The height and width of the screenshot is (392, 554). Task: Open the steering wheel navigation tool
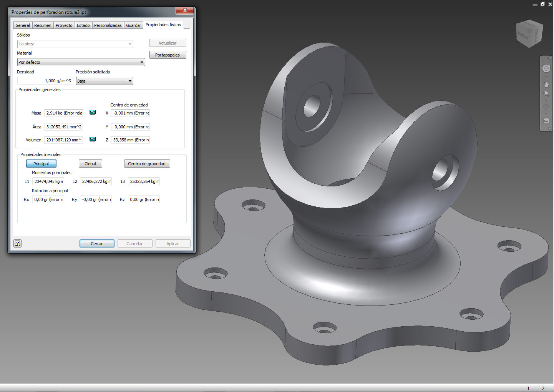tap(546, 68)
